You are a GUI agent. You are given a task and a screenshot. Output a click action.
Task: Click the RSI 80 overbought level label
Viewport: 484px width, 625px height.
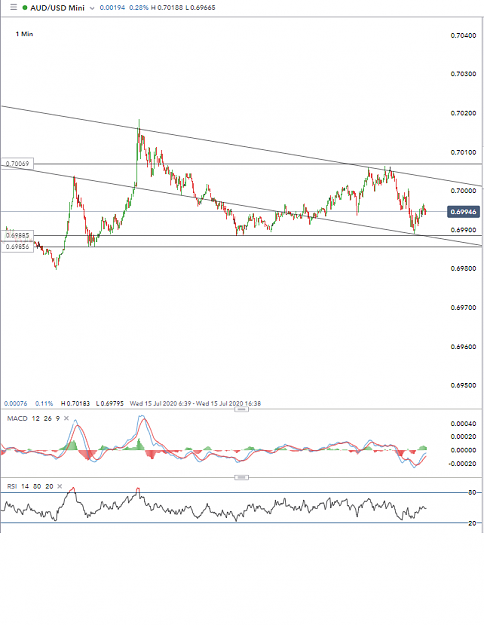472,493
